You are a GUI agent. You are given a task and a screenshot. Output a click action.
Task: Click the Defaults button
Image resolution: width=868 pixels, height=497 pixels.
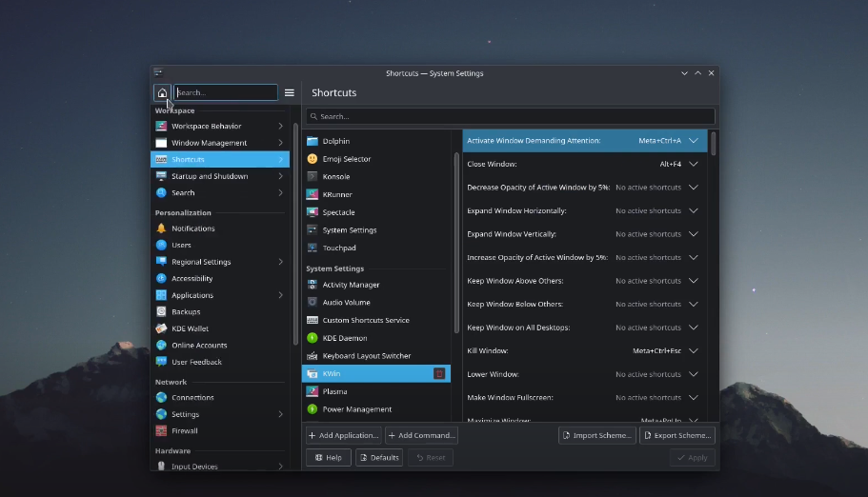tap(378, 458)
